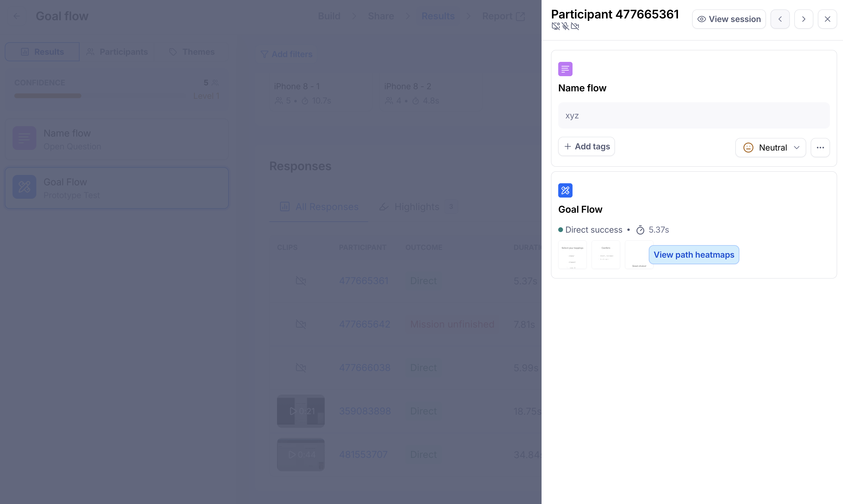Click the screen recording disabled icon
The height and width of the screenshot is (504, 843).
pyautogui.click(x=556, y=26)
